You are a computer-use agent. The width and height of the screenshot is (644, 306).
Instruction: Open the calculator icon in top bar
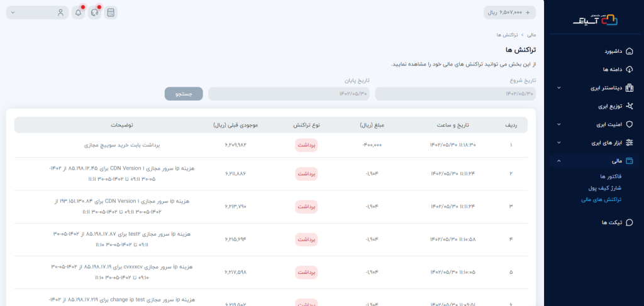111,13
